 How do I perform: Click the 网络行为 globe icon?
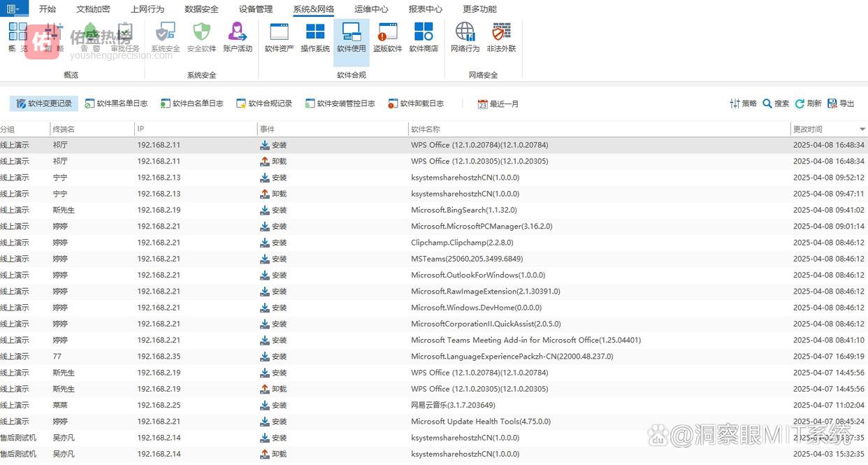(x=465, y=37)
